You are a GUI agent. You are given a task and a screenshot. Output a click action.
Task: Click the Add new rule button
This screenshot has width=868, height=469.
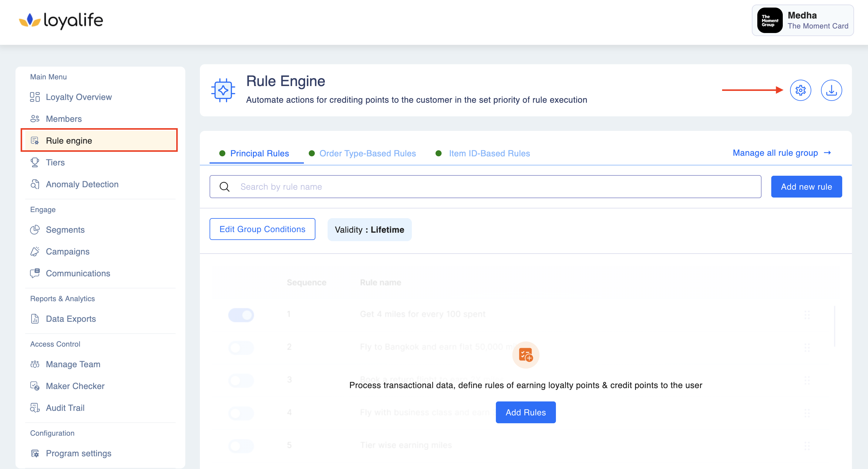click(x=806, y=187)
